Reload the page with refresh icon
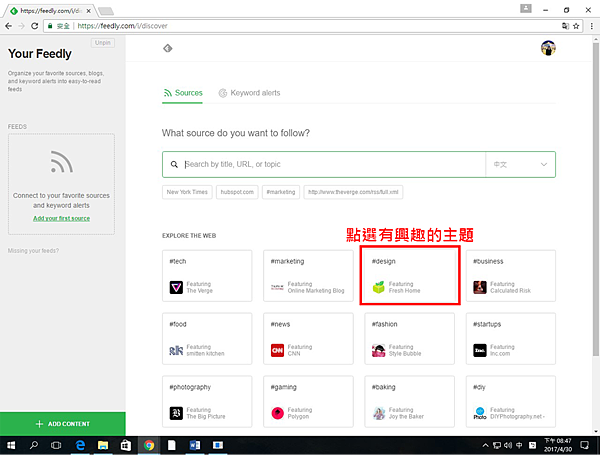 [x=34, y=26]
